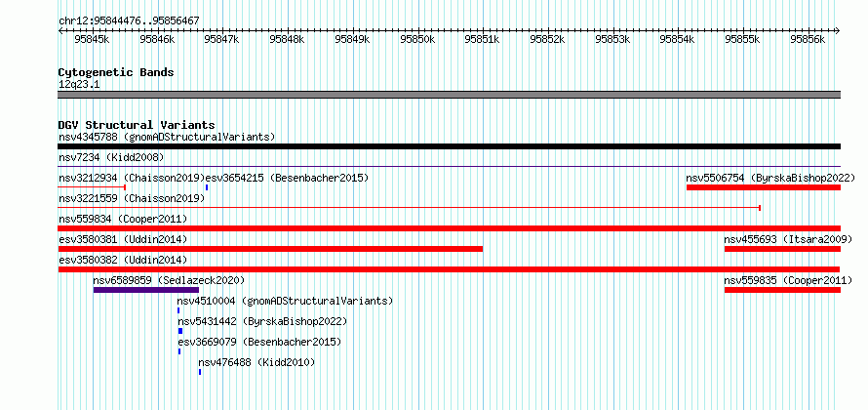
Task: Click the blue nsv476488 marker
Action: coord(200,372)
